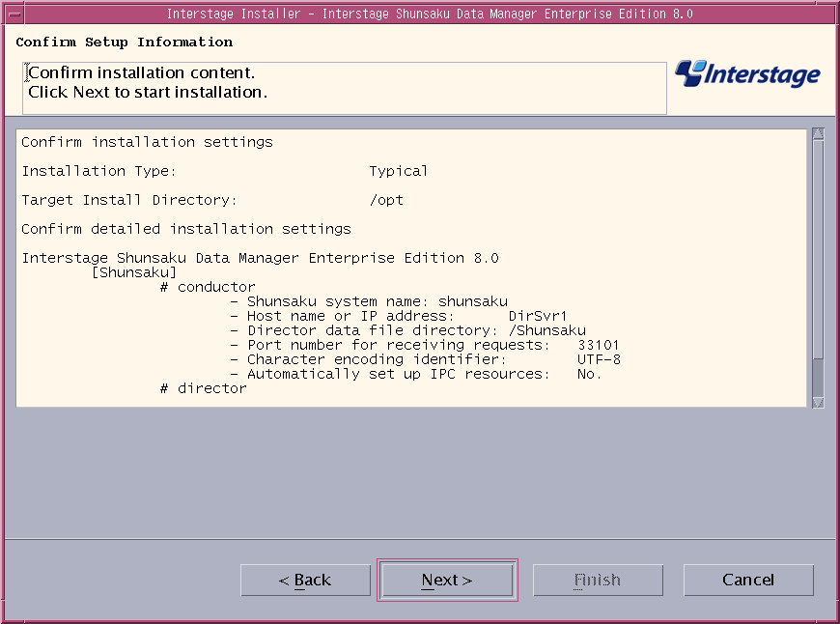840x624 pixels.
Task: Click the UTF-8 encoding value
Action: coord(599,359)
